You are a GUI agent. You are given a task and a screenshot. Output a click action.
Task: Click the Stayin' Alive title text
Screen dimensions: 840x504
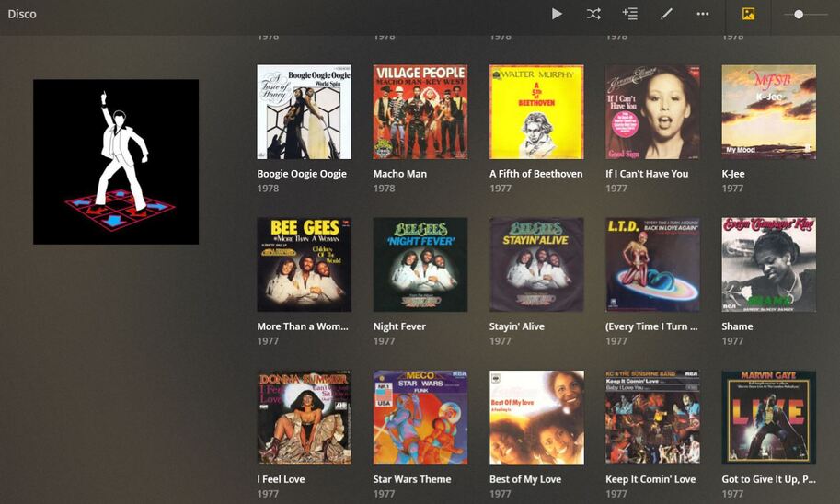click(516, 326)
